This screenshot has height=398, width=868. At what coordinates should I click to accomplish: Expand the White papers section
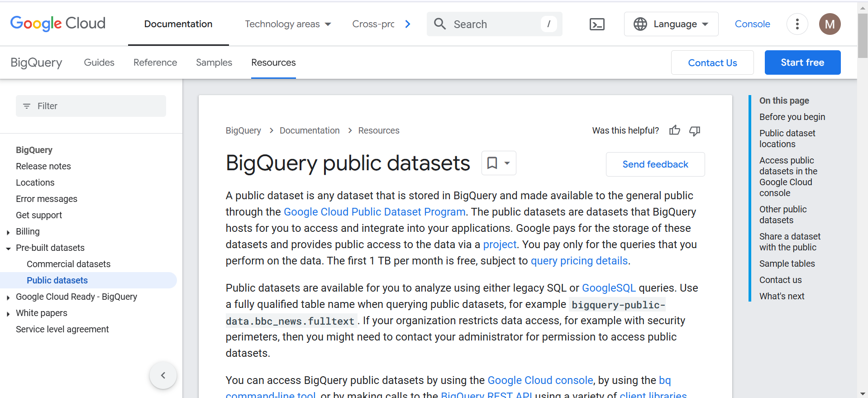(x=8, y=314)
